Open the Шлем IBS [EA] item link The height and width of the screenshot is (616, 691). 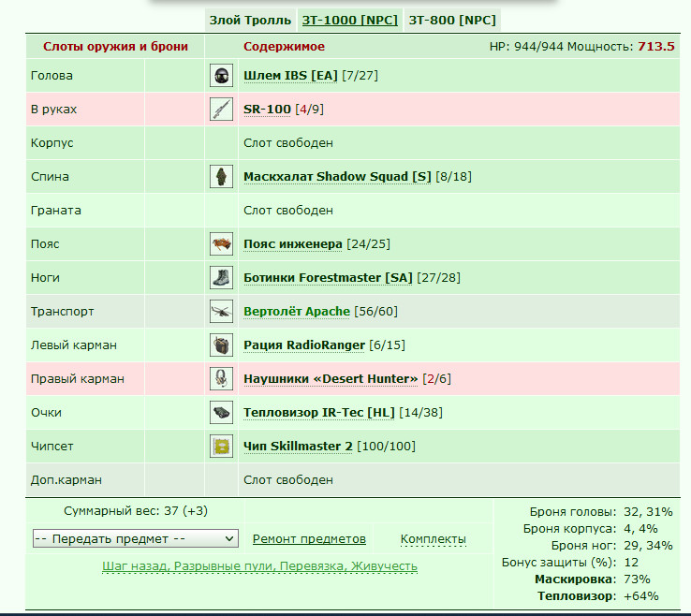tap(290, 75)
